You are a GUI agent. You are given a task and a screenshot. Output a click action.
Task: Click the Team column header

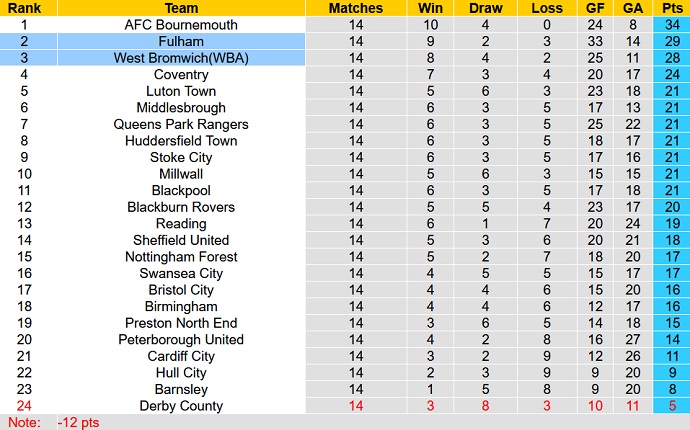pyautogui.click(x=181, y=8)
